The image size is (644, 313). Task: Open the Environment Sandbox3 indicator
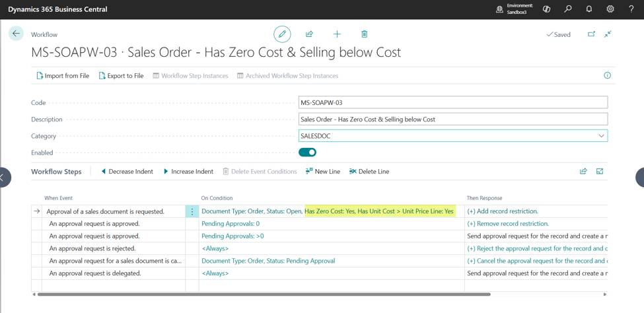click(x=515, y=9)
